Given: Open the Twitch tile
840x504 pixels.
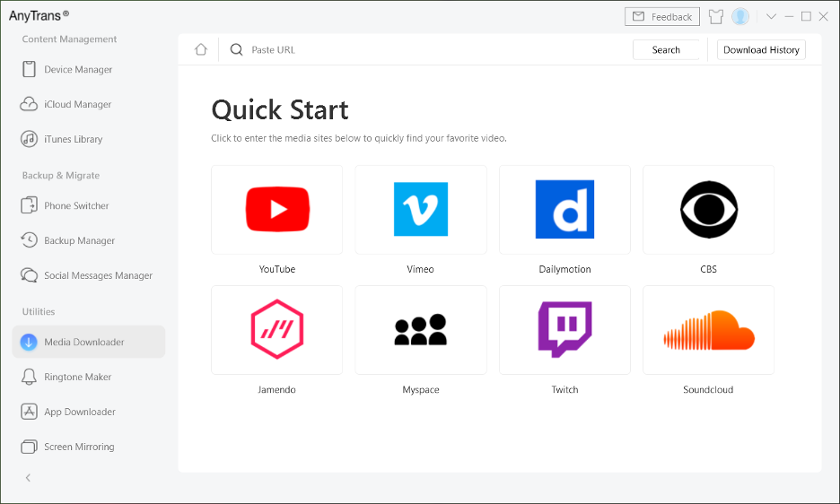Looking at the screenshot, I should coord(564,329).
